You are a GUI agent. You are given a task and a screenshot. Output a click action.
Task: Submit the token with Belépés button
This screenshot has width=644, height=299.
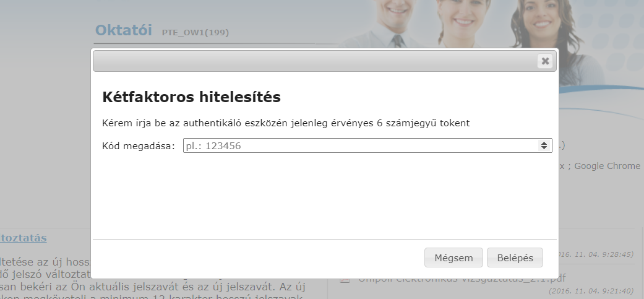tap(515, 258)
